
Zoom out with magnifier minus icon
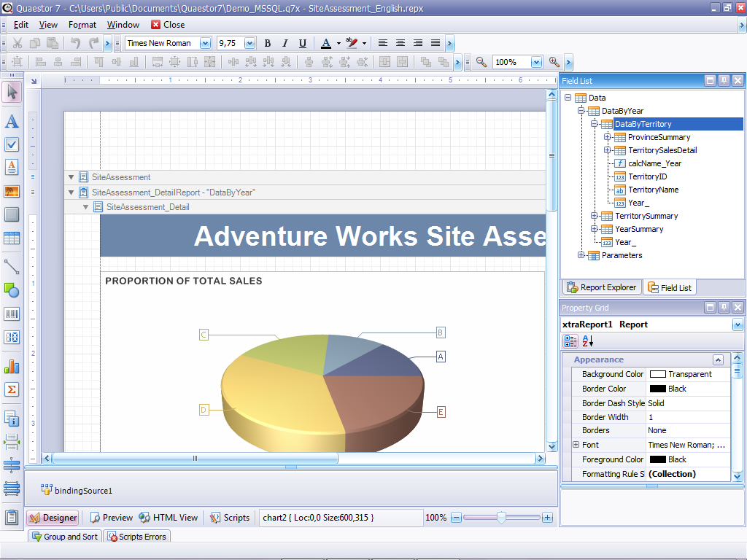481,62
